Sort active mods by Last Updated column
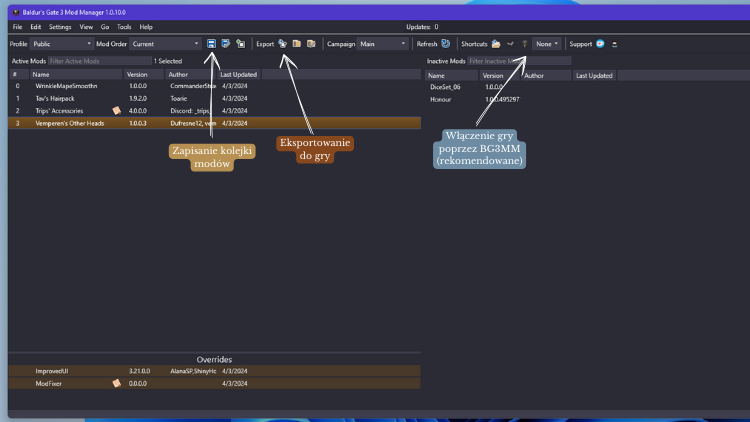Viewport: 750px width, 422px height. click(238, 74)
